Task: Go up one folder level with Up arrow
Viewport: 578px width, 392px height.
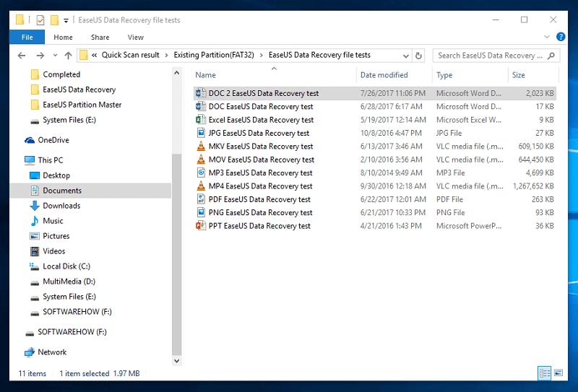Action: click(68, 56)
